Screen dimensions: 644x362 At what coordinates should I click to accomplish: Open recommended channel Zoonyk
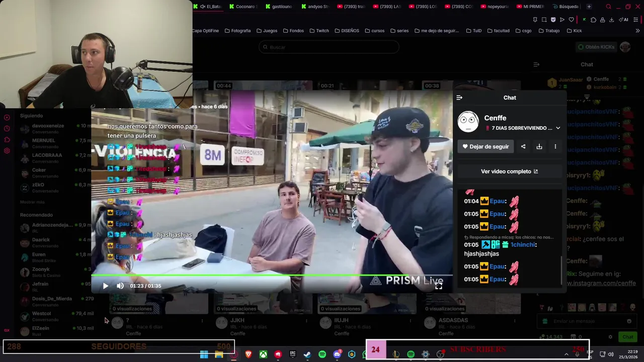[55, 272]
